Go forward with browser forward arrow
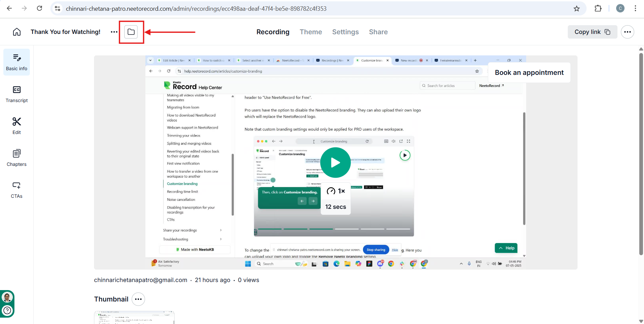644x324 pixels. coord(24,8)
